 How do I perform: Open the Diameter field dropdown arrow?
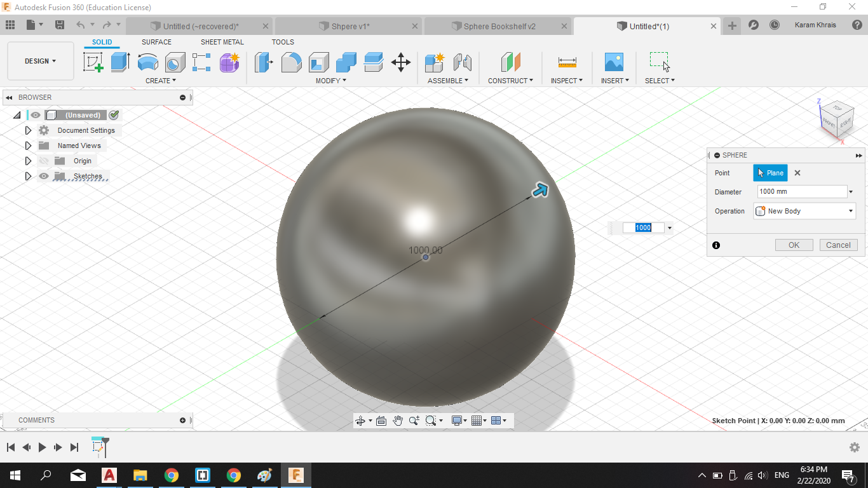851,192
